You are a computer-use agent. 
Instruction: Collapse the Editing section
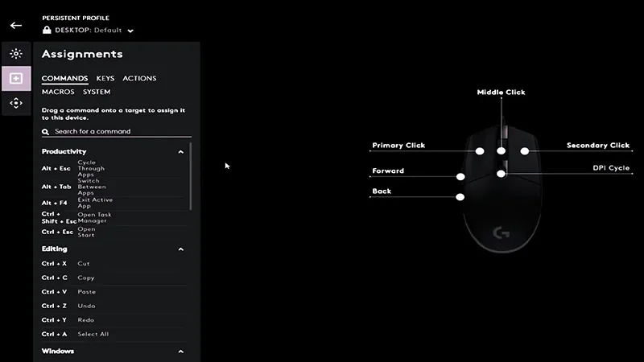181,249
